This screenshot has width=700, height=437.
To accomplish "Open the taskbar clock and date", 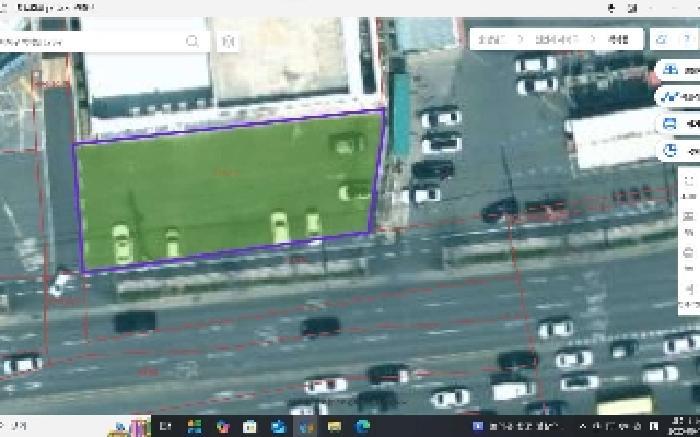I will (x=684, y=426).
